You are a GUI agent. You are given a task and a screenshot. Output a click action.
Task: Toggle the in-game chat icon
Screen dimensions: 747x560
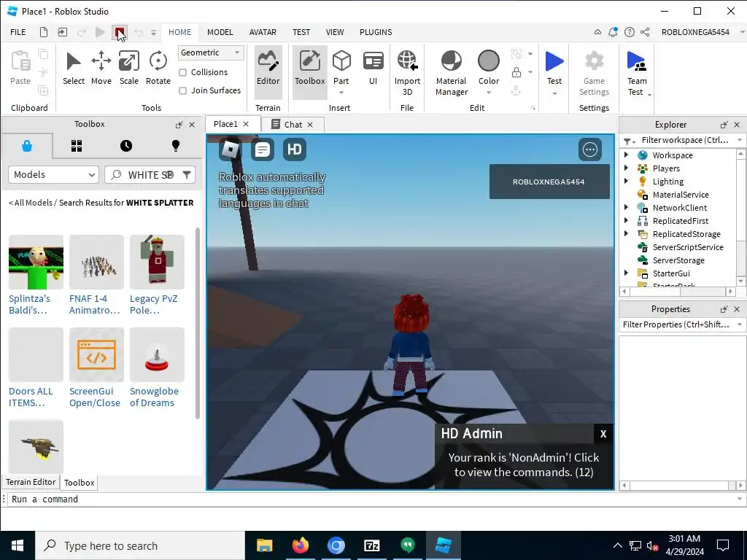pyautogui.click(x=263, y=149)
